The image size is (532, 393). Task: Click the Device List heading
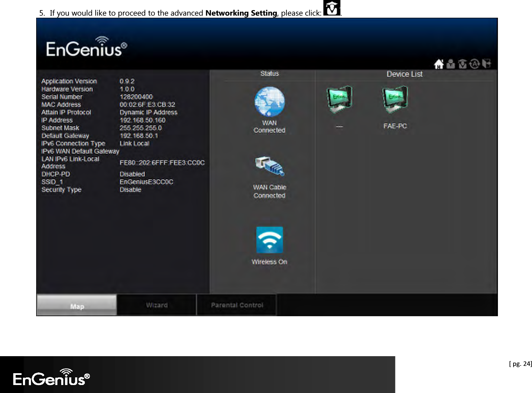[404, 74]
